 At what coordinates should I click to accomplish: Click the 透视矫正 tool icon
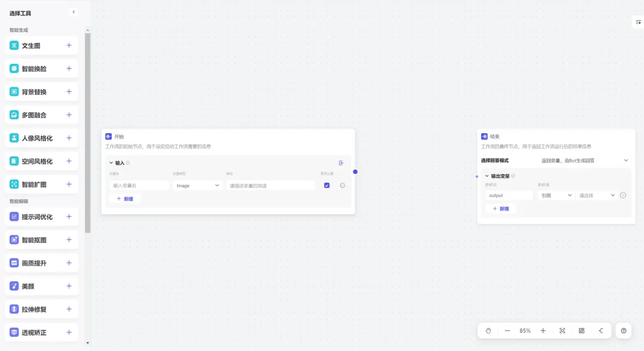(14, 332)
